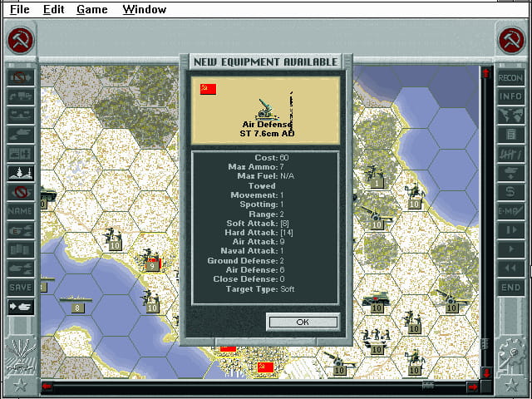This screenshot has width=532, height=399.
Task: Click the step-forward playback button
Action: 510,230
